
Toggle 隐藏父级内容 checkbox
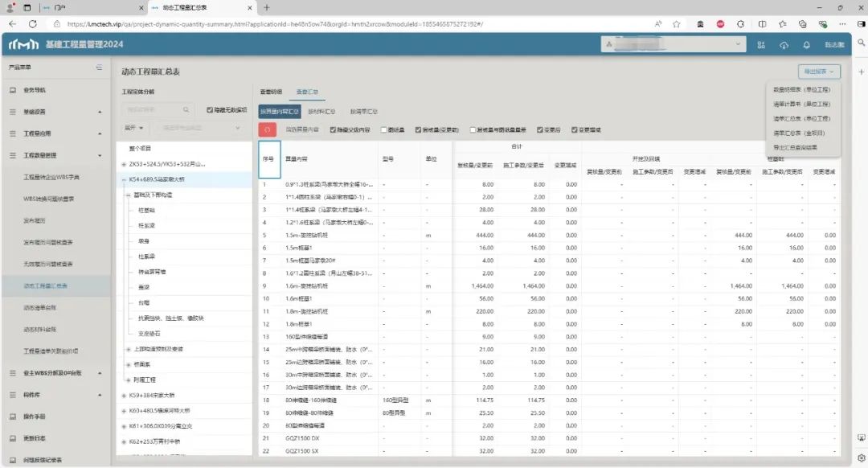[333, 129]
